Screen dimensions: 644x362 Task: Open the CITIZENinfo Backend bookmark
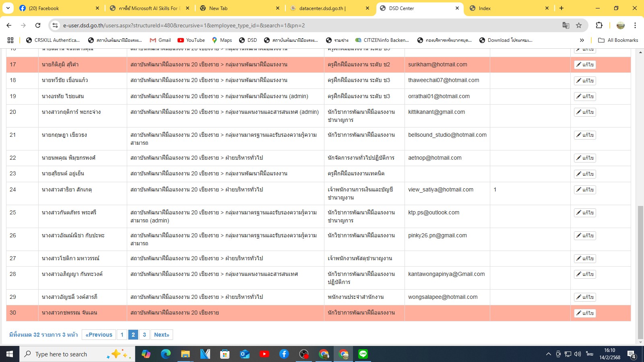382,40
